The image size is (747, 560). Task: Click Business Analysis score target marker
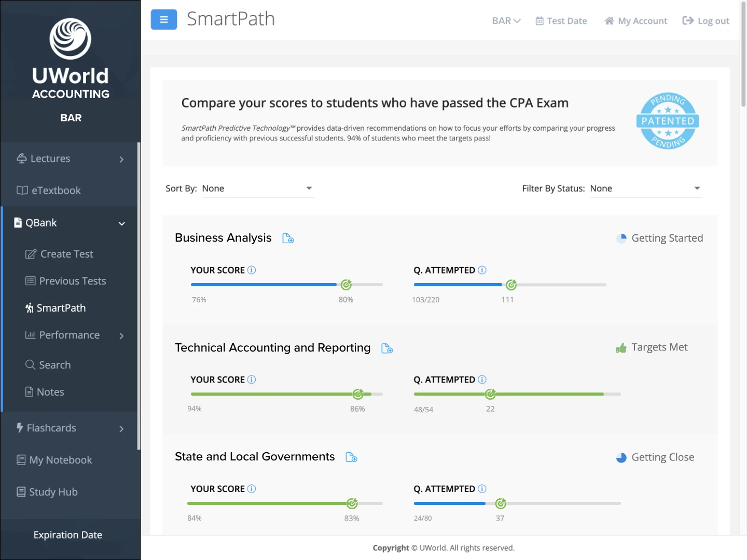[x=346, y=284]
